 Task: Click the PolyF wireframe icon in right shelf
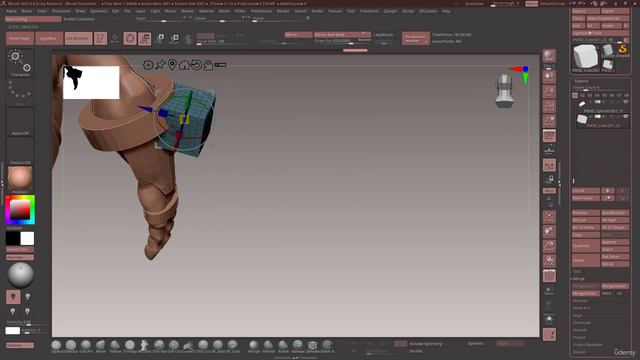(549, 276)
